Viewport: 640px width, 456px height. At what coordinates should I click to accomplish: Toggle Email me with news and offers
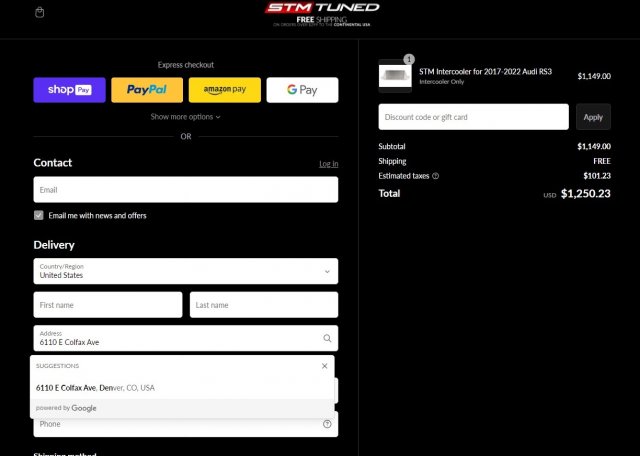(39, 215)
